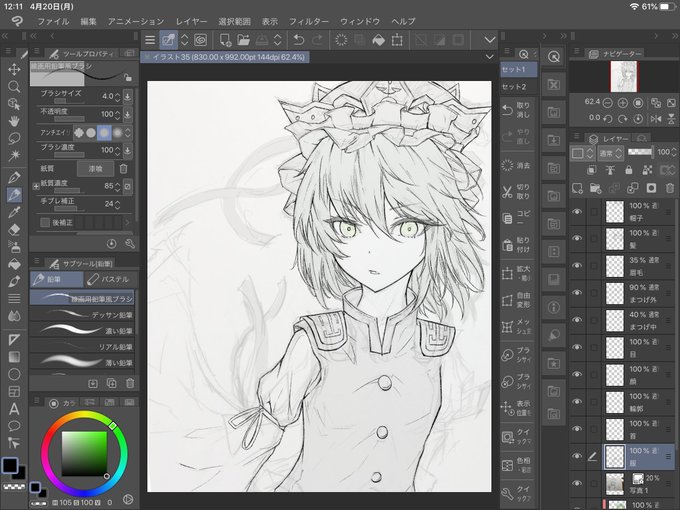Open brush density dynamics dropdown
The height and width of the screenshot is (510, 680).
pos(128,150)
